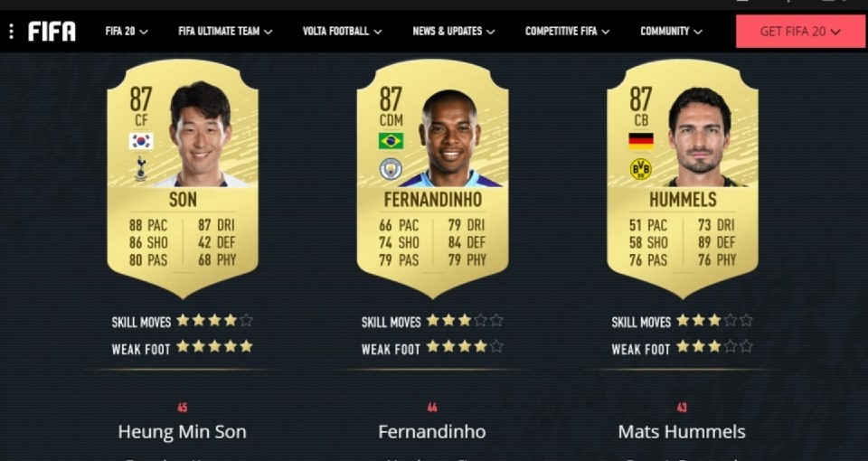This screenshot has width=868, height=461.
Task: Click the South Korea flag on Son's card
Action: [x=141, y=141]
